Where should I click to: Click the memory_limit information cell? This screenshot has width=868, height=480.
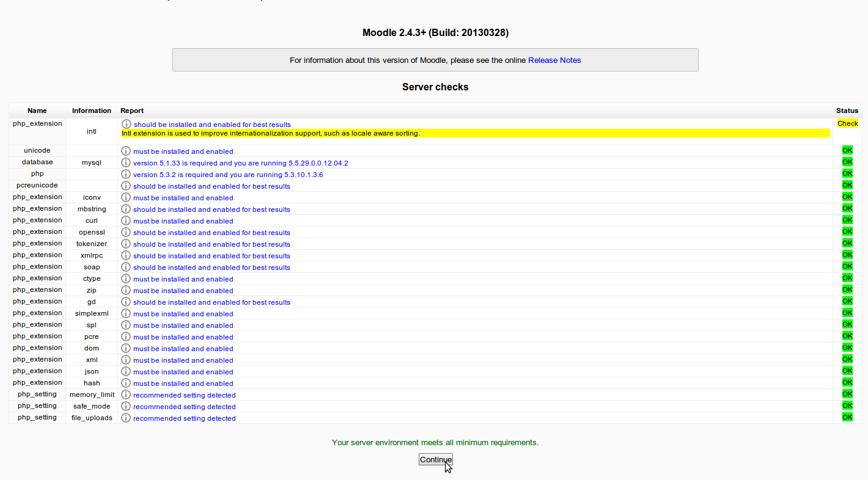92,395
